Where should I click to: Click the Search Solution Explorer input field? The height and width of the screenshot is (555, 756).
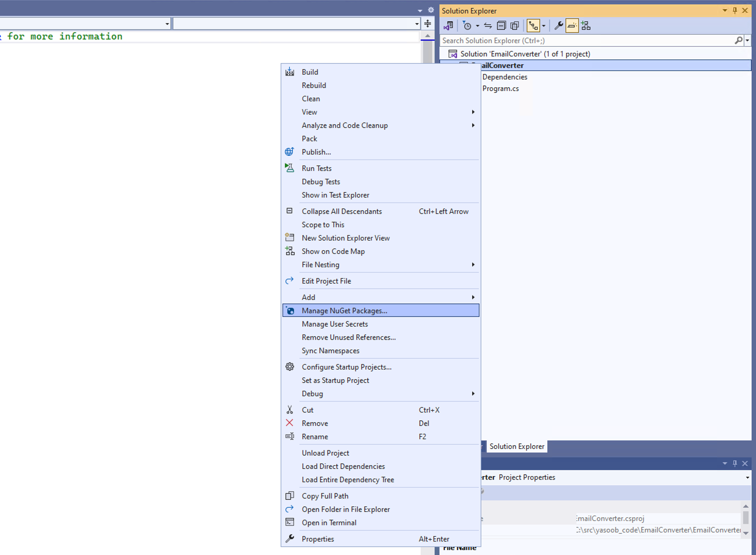click(571, 40)
